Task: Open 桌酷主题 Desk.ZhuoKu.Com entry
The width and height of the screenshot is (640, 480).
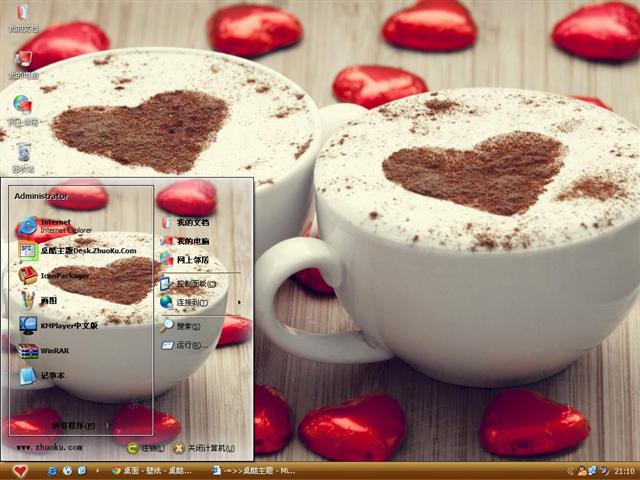Action: 80,251
